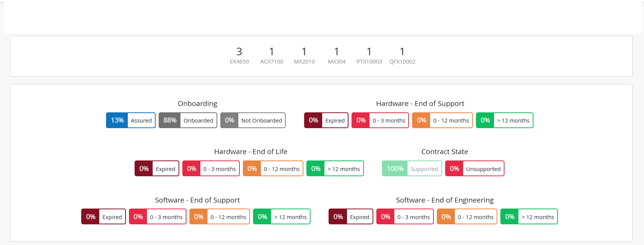Open the ACX7100 device count

[271, 55]
